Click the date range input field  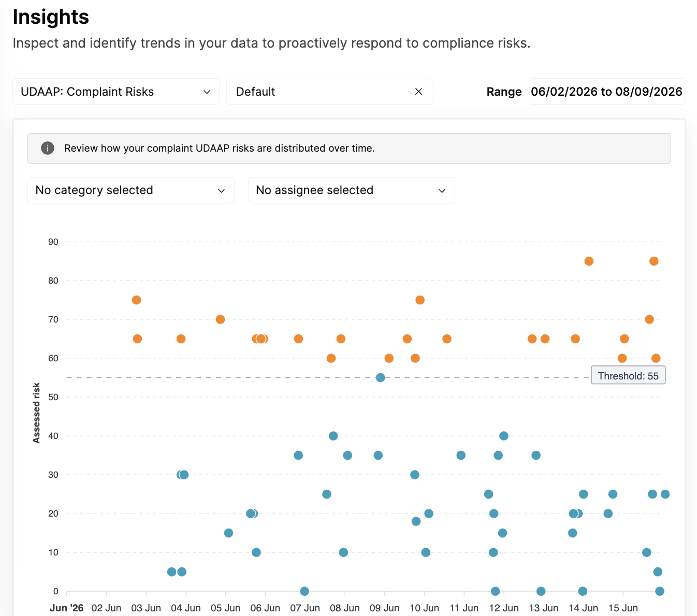pyautogui.click(x=607, y=92)
